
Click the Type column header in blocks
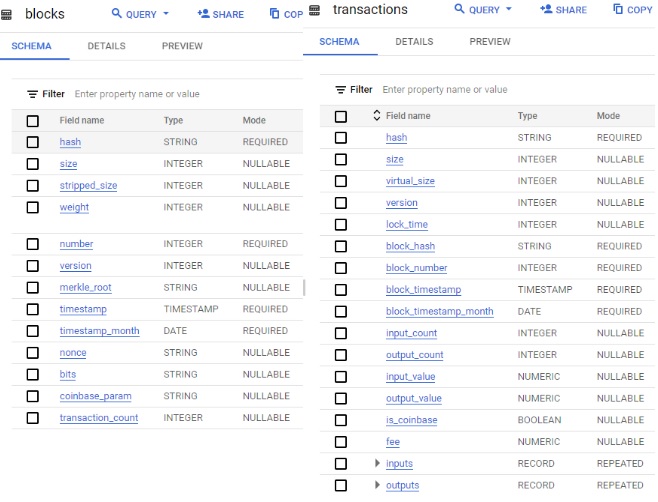tap(173, 120)
